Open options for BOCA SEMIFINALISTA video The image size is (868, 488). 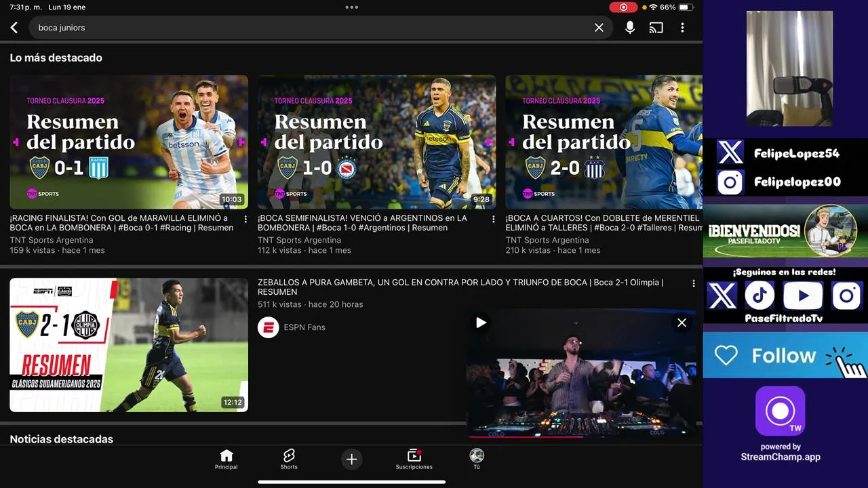coord(493,220)
